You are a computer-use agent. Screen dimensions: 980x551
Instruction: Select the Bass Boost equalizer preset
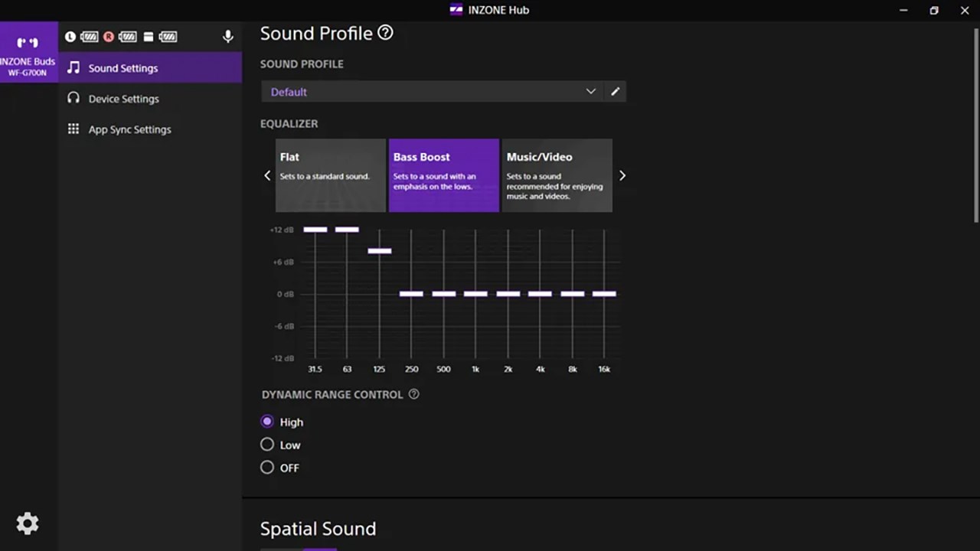click(444, 175)
